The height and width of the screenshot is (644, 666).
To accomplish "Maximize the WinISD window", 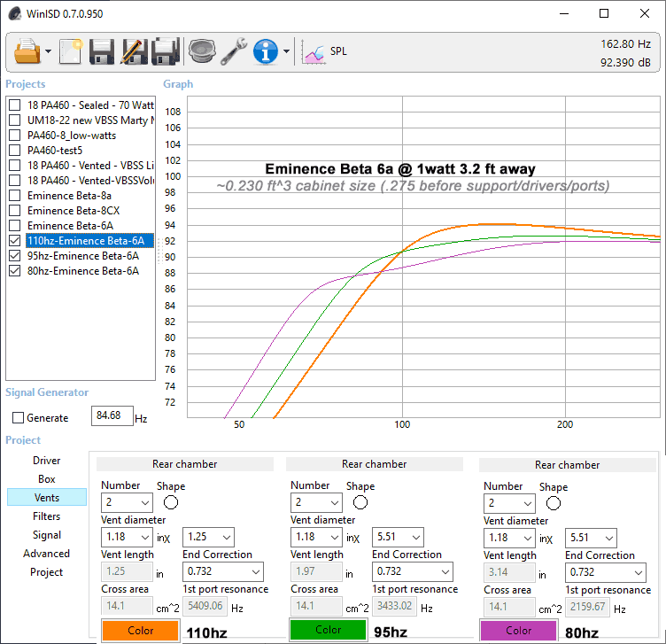I will pyautogui.click(x=604, y=13).
